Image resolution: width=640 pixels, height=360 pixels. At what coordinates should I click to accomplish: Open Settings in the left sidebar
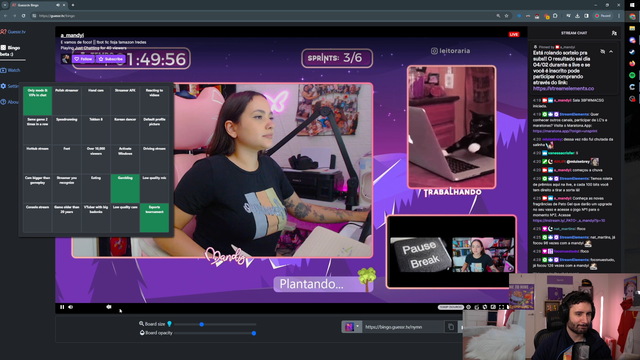tap(10, 86)
